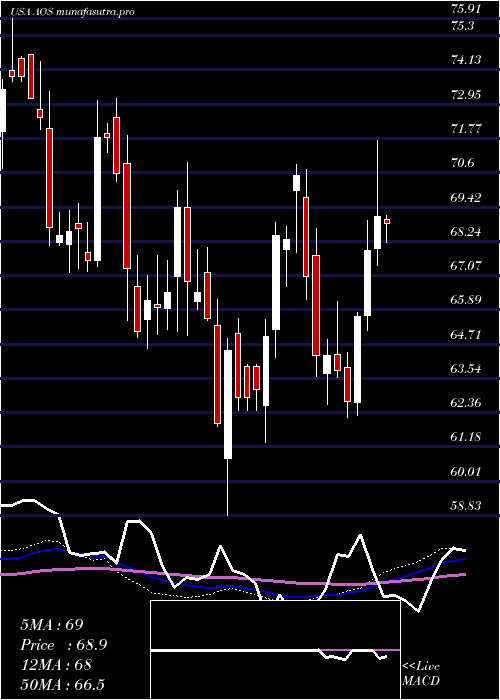Click the '12MA : 68' readout
The width and height of the screenshot is (500, 700).
[56, 665]
